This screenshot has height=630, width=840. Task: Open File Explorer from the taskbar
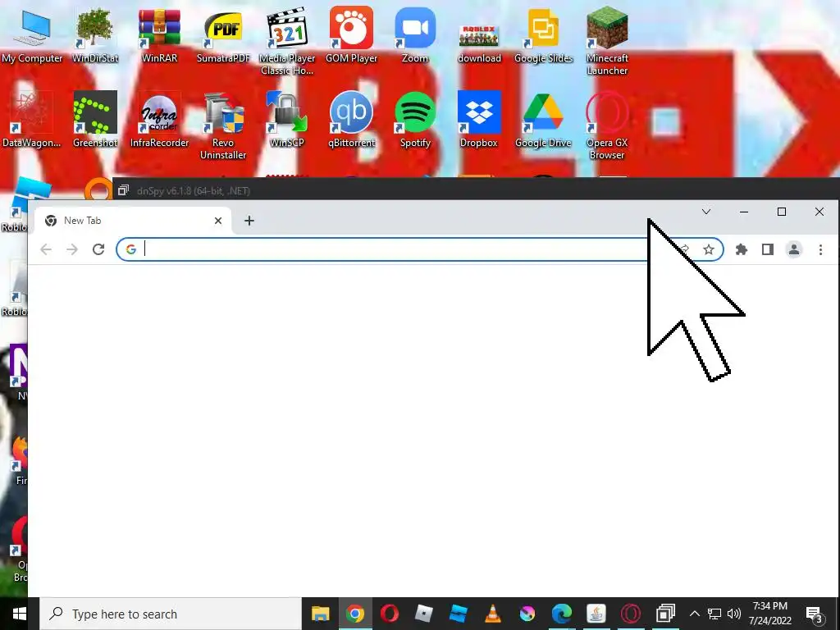click(321, 614)
